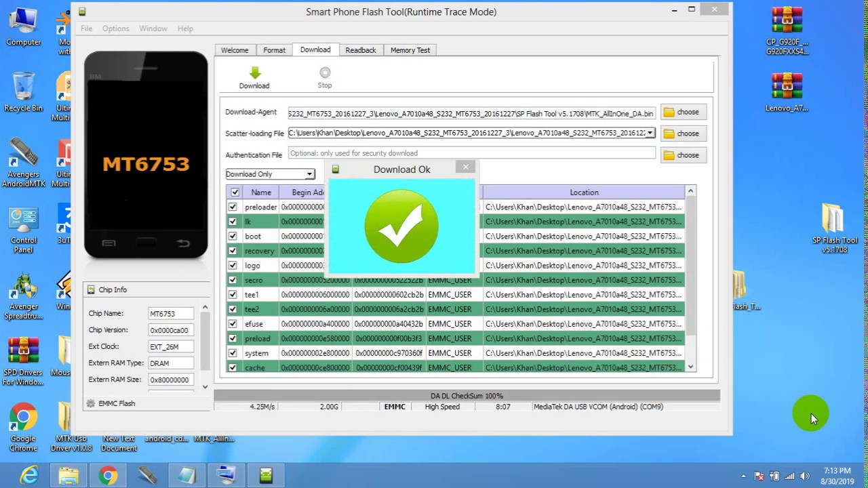Image resolution: width=868 pixels, height=488 pixels.
Task: Click the Stop icon
Action: tap(325, 73)
